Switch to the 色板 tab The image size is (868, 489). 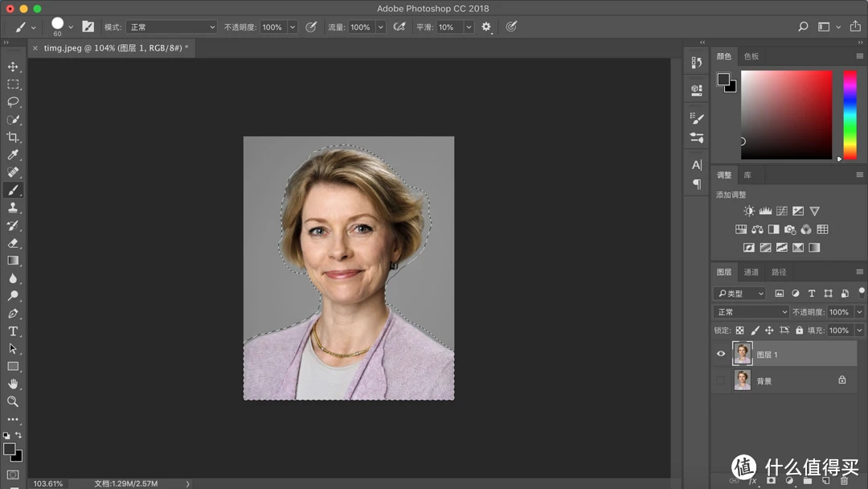pos(751,56)
